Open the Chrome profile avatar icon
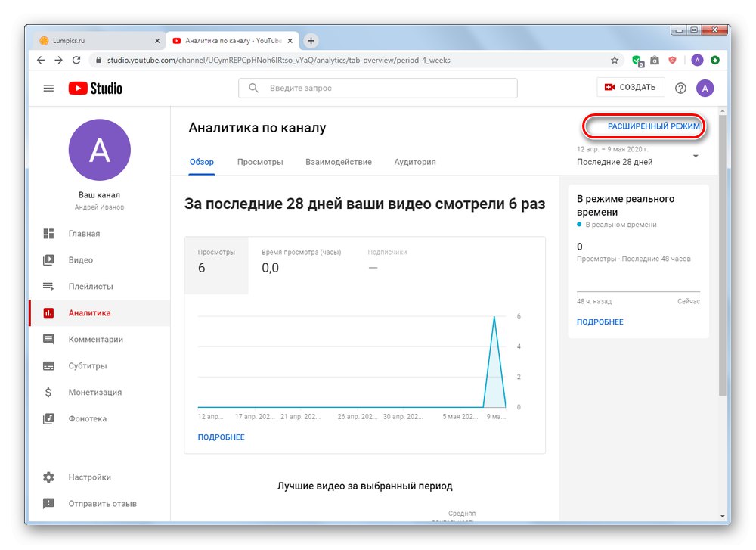This screenshot has height=550, width=756. pos(697,61)
